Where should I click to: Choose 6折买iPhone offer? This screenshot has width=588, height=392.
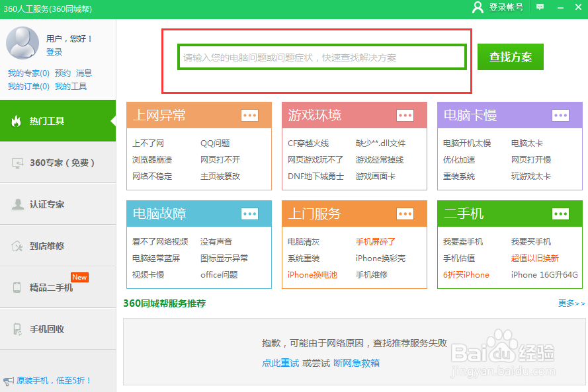pyautogui.click(x=466, y=275)
